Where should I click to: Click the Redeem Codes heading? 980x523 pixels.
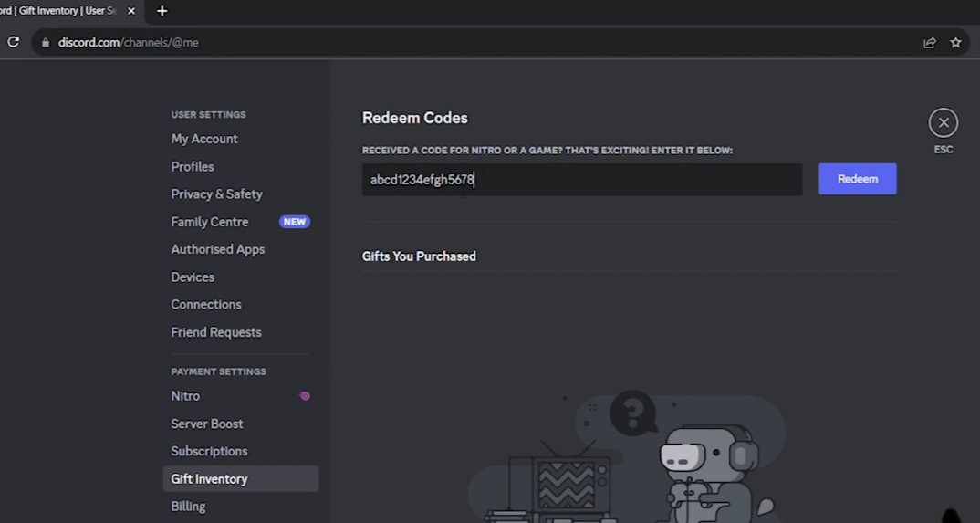pos(415,118)
